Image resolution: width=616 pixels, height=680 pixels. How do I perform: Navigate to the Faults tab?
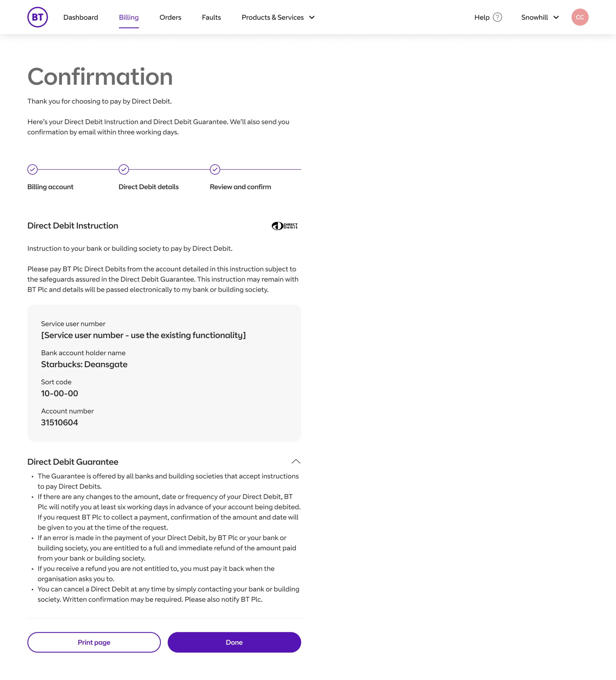211,17
